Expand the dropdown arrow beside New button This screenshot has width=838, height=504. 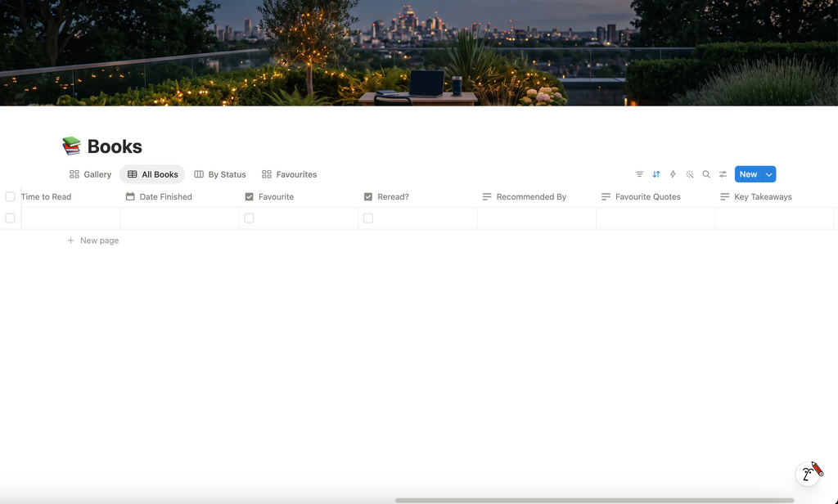coord(769,174)
